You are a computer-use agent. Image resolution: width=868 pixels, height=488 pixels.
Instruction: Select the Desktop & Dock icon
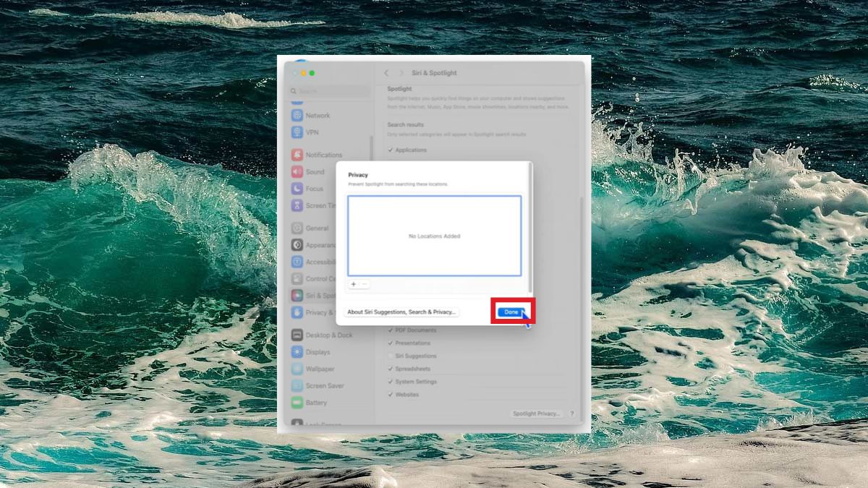[297, 335]
